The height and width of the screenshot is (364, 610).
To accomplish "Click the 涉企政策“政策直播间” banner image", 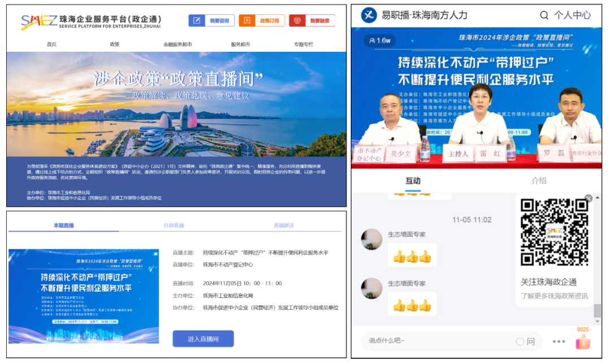I will point(176,104).
